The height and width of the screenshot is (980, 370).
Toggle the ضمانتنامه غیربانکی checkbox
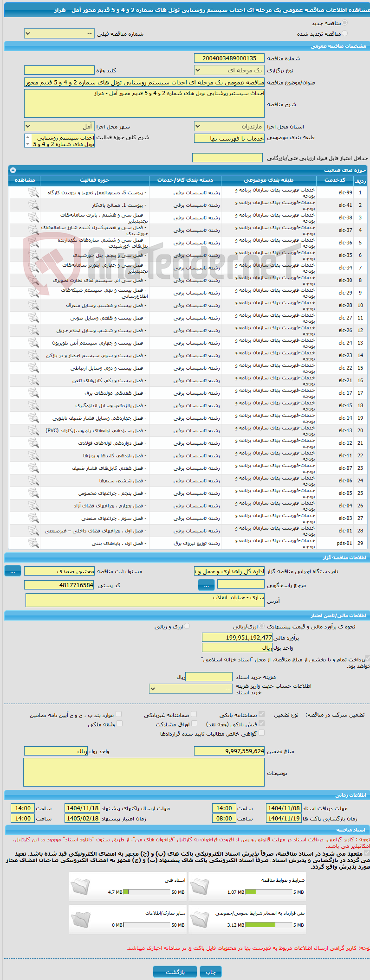coord(194,714)
